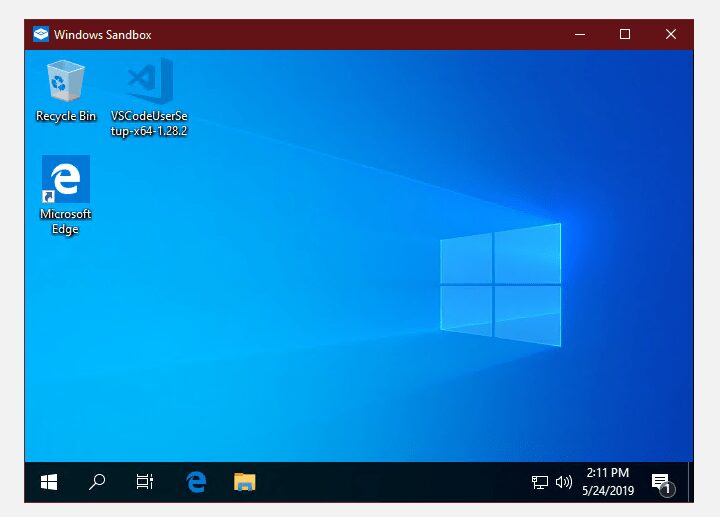This screenshot has width=720, height=517.
Task: Open the Action Center notification icon
Action: coord(663,484)
